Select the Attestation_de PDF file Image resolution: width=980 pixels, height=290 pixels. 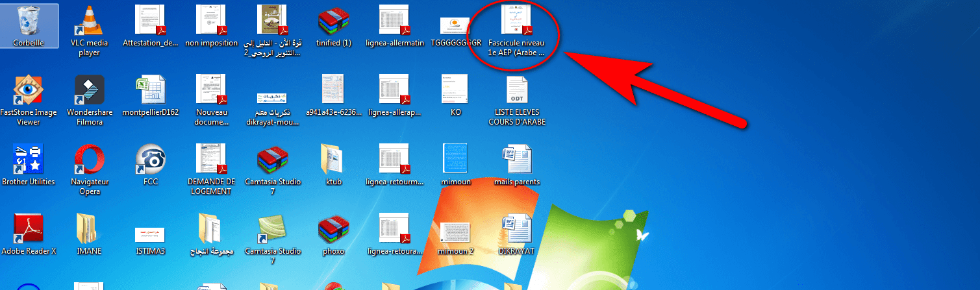150,26
